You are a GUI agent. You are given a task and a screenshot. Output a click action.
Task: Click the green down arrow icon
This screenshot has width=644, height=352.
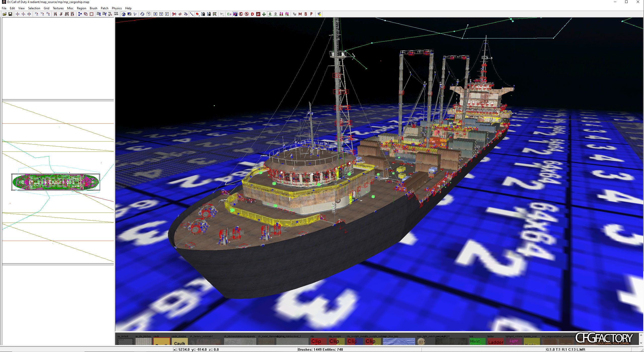coord(264,14)
